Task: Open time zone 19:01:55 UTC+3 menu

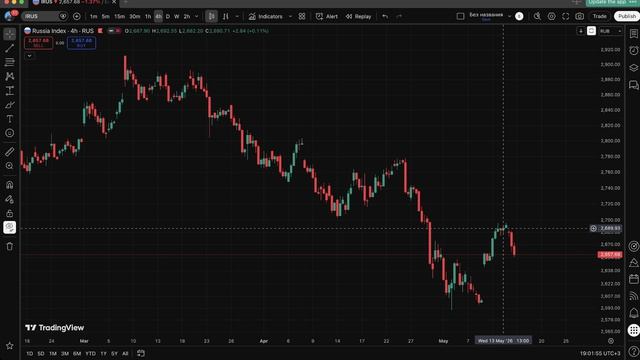Action: pos(600,353)
